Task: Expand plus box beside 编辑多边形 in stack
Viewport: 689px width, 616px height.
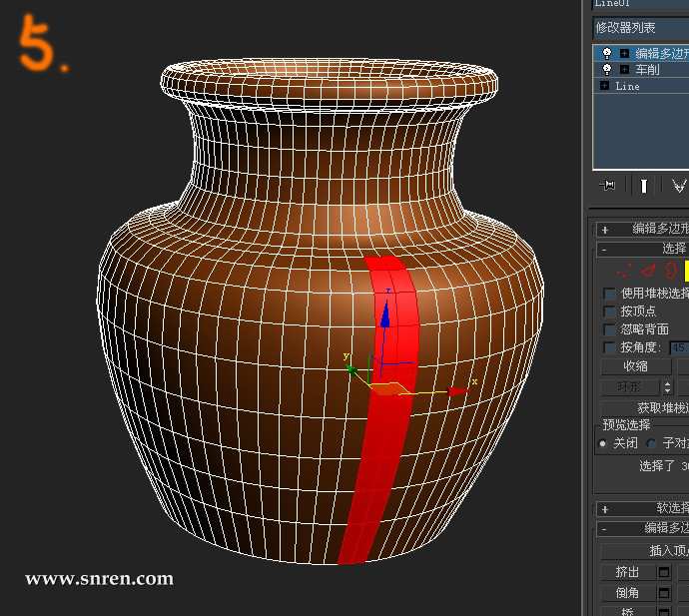Action: (624, 54)
